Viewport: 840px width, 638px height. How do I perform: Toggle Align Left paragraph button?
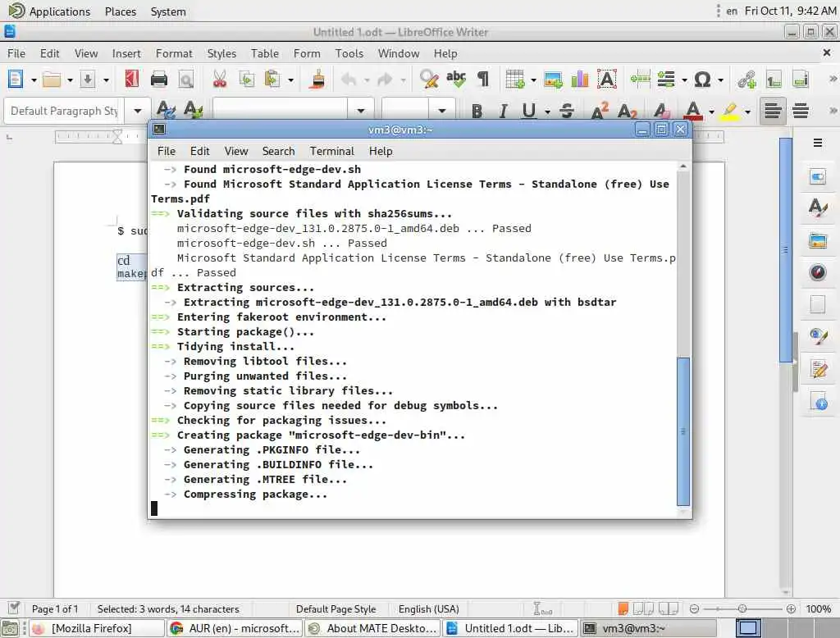(x=773, y=111)
